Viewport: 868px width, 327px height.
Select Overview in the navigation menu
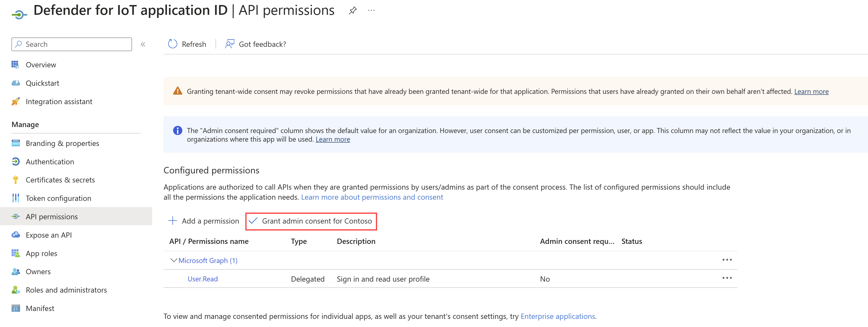41,65
